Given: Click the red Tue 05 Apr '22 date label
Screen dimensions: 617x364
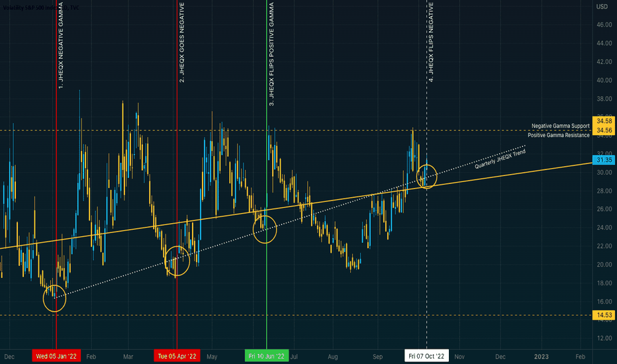Looking at the screenshot, I should point(177,356).
